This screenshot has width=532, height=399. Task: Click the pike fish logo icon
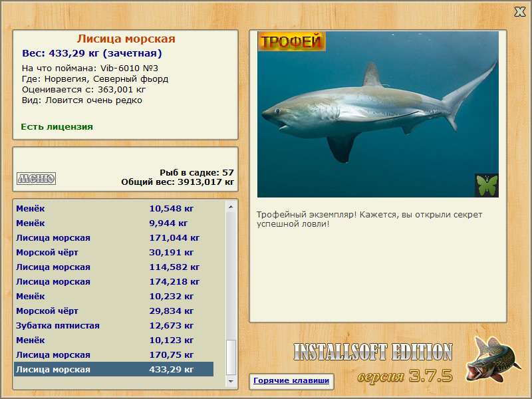click(493, 360)
